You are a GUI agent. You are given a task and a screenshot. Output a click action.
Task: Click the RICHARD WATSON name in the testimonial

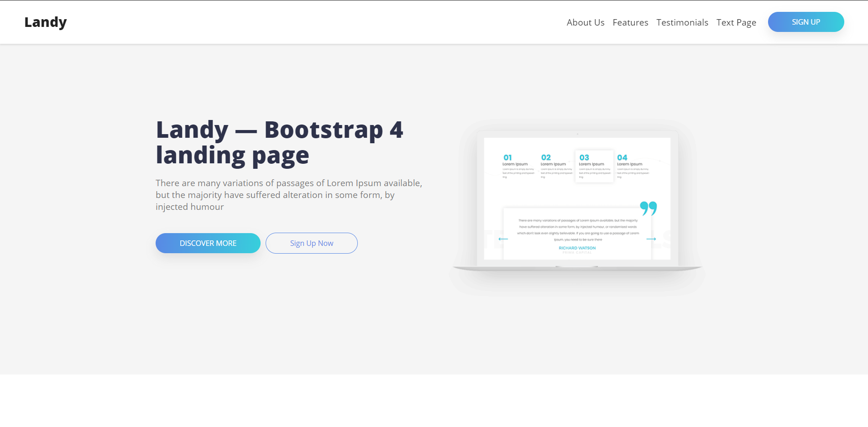point(577,248)
